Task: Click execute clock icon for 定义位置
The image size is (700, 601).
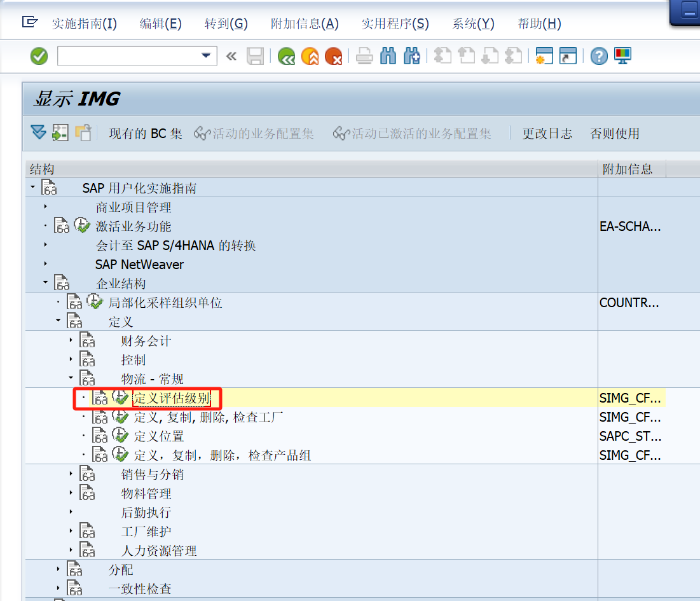Action: pyautogui.click(x=120, y=436)
